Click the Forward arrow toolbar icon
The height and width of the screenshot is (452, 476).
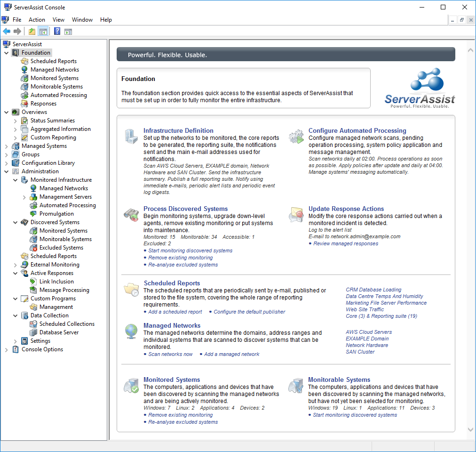[17, 31]
